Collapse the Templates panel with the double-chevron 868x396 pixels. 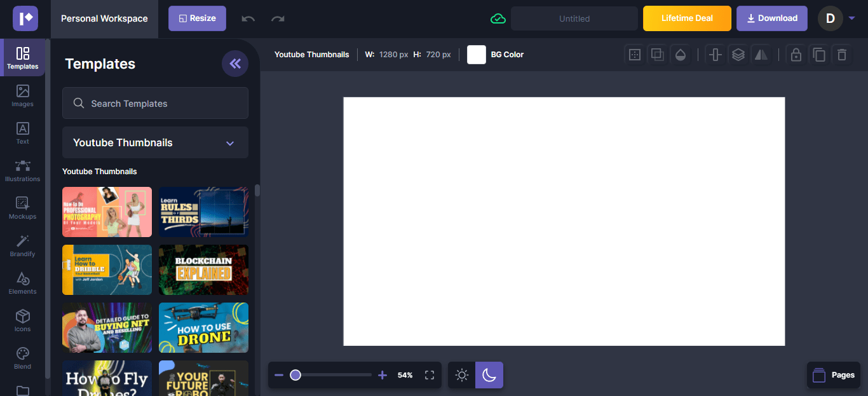(x=235, y=64)
